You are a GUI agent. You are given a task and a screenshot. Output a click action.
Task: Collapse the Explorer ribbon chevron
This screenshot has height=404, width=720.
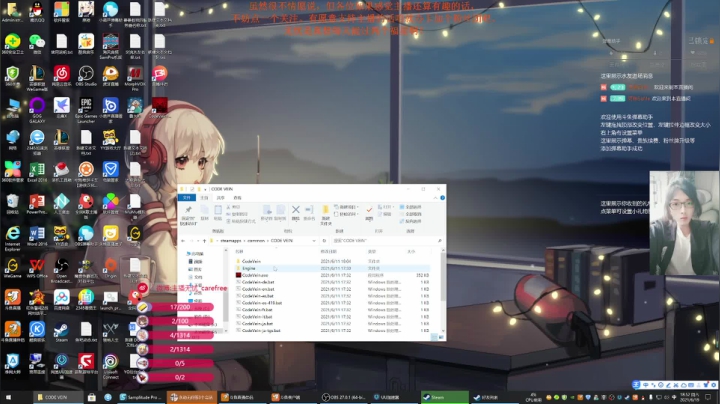pyautogui.click(x=435, y=198)
